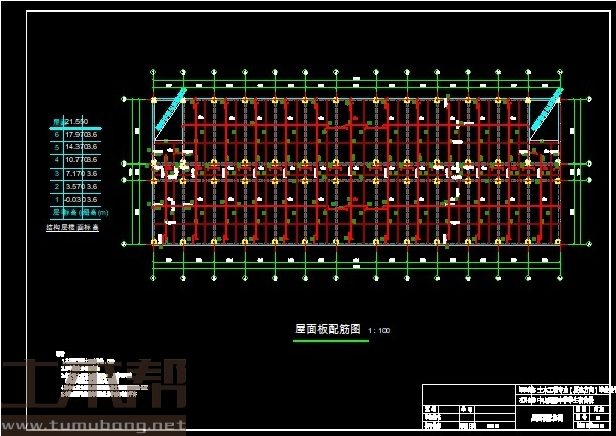This screenshot has width=616, height=436.
Task: Click the 结构层楼面标高 table caption
Action: pyautogui.click(x=77, y=226)
